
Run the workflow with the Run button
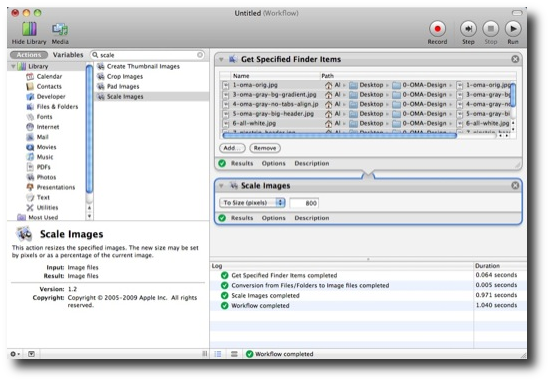click(513, 29)
